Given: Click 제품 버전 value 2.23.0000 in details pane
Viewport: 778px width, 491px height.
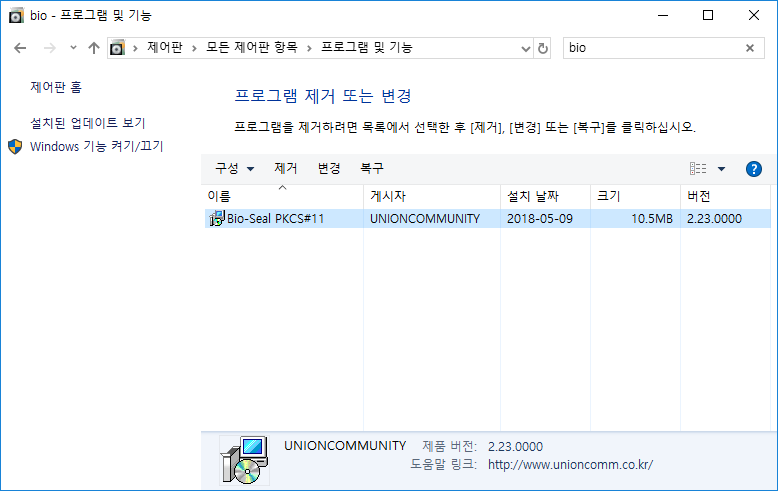Looking at the screenshot, I should tap(515, 446).
